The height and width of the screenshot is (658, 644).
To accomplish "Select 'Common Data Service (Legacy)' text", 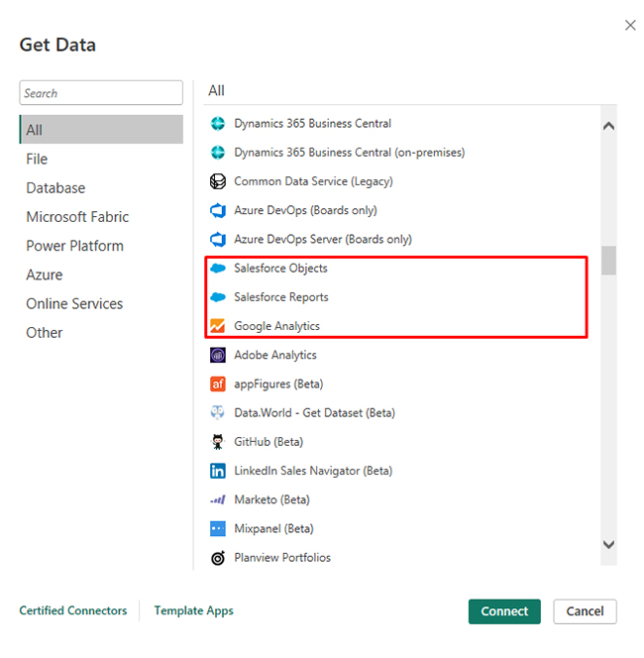I will click(313, 181).
